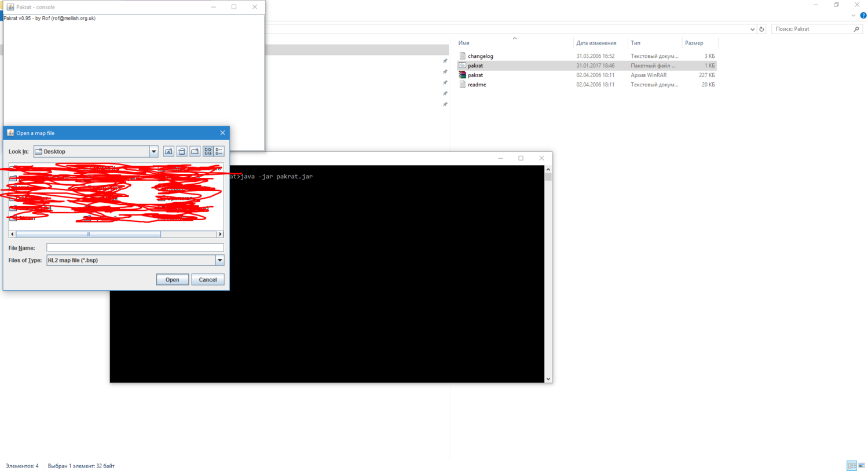Image resolution: width=868 pixels, height=471 pixels.
Task: Click the refresh icon beside address bar
Action: click(761, 29)
